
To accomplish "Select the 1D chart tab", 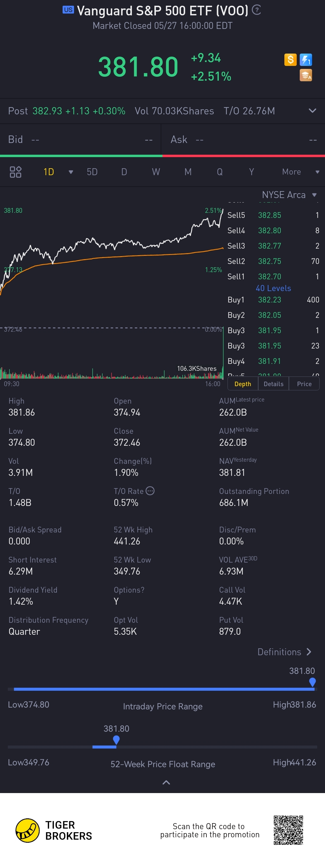I will tap(49, 172).
